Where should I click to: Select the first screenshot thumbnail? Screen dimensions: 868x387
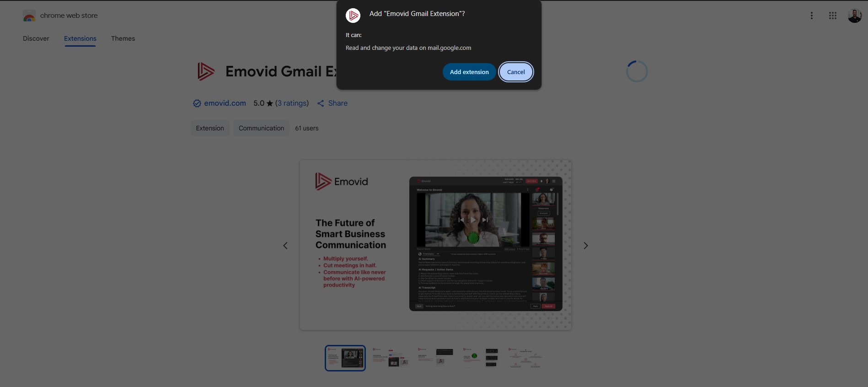pyautogui.click(x=345, y=358)
